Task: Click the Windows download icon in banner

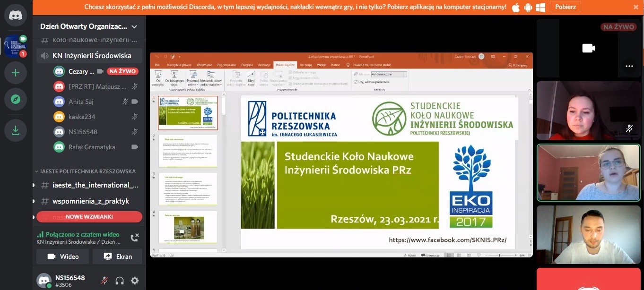Action: tap(540, 7)
